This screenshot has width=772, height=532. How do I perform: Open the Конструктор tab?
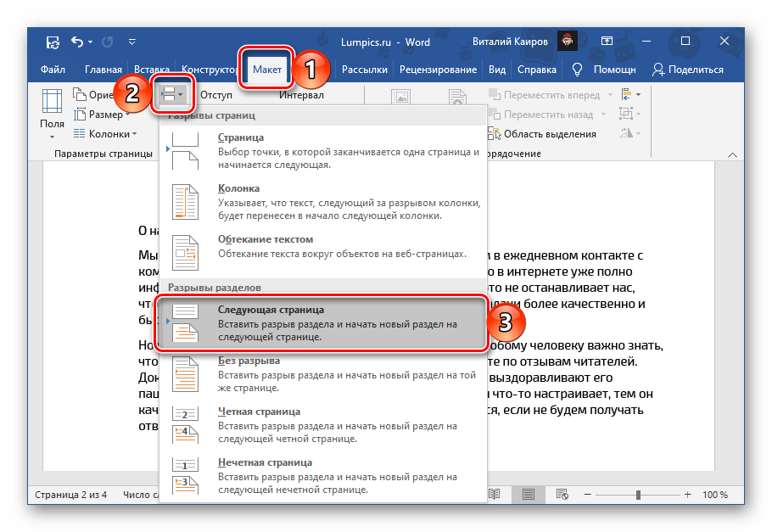(210, 70)
